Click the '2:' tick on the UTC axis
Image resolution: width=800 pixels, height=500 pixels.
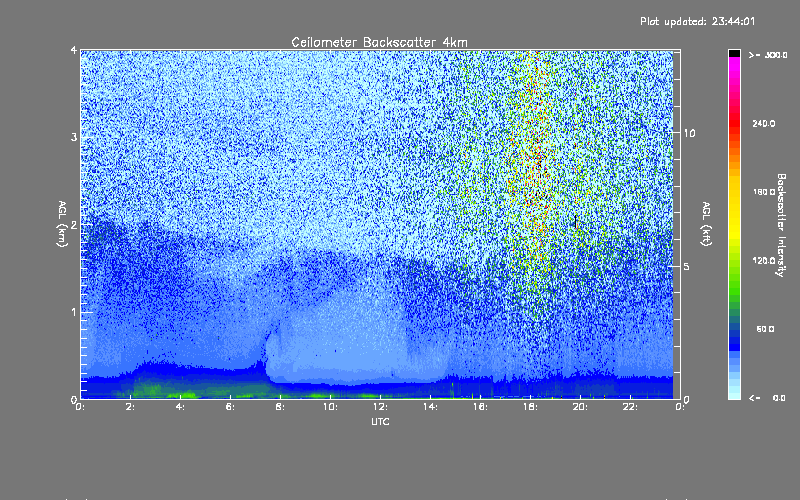(x=131, y=407)
